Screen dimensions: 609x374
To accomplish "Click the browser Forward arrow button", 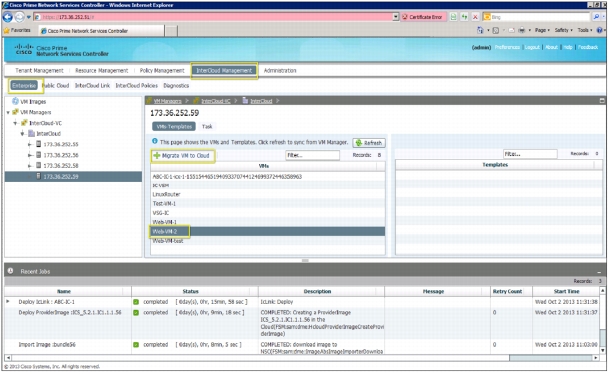I will 19,17.
